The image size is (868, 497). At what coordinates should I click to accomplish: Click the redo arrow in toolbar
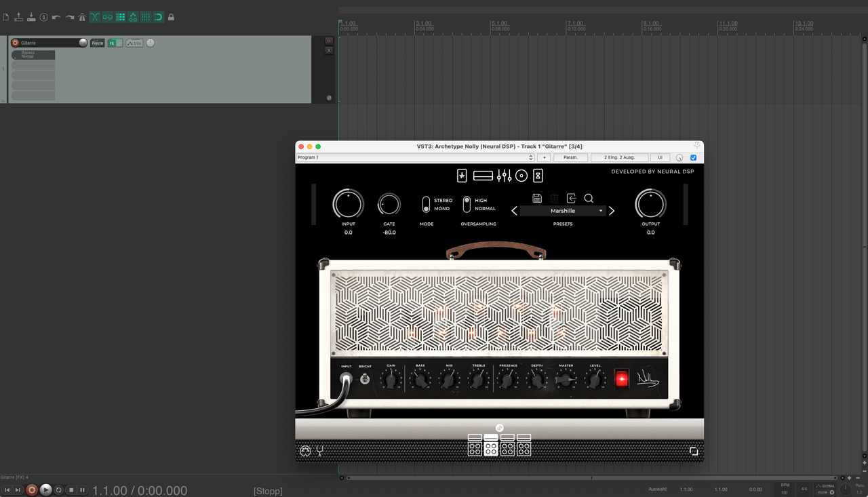(69, 17)
